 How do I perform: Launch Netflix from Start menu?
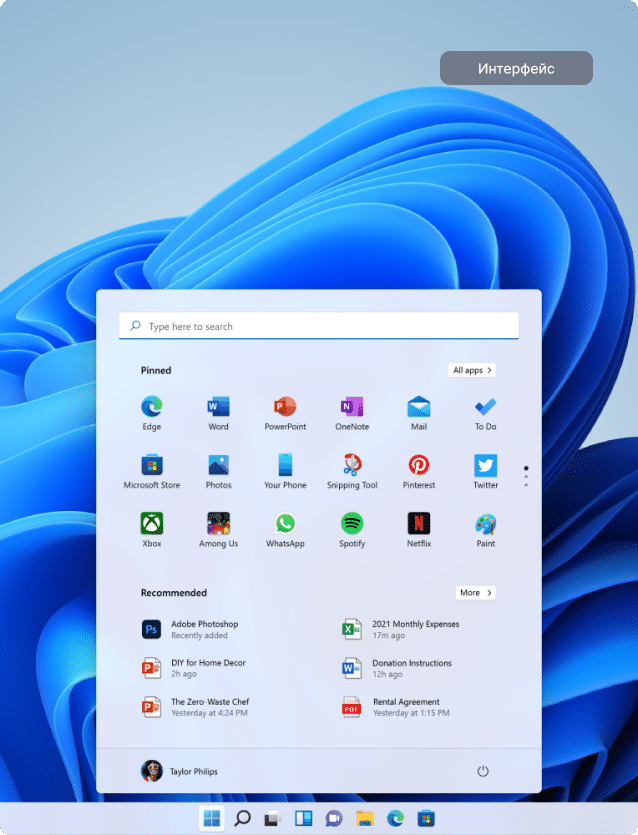pyautogui.click(x=419, y=530)
